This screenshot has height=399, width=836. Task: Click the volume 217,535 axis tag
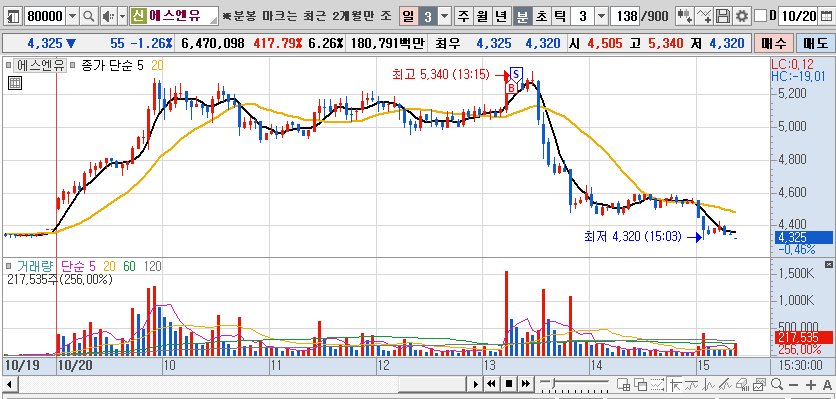coord(802,337)
